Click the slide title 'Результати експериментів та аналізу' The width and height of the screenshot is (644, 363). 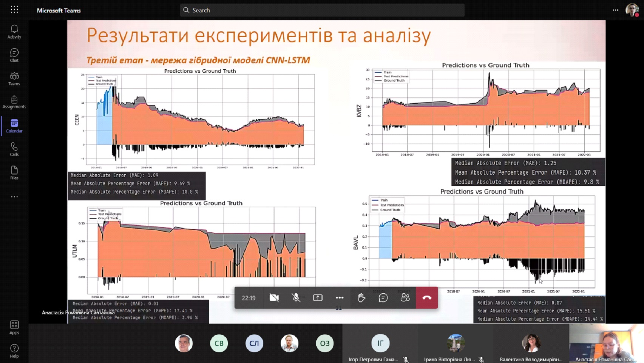coord(259,36)
